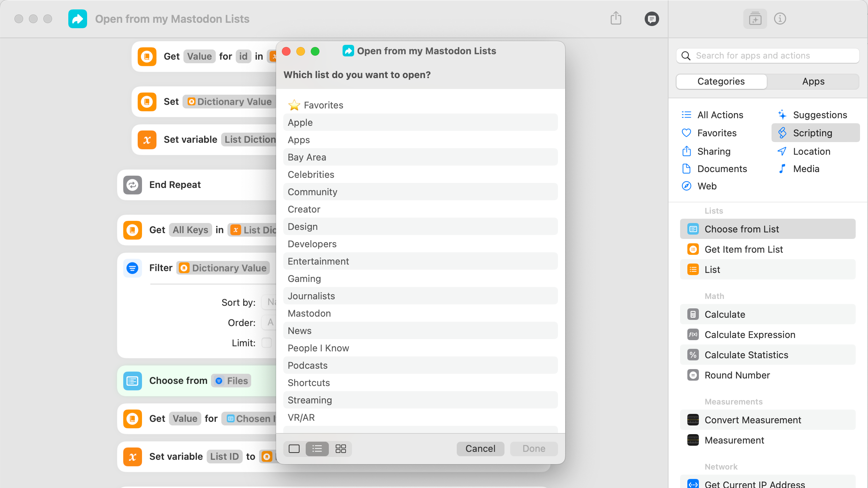Click the speech bubble icon in the toolbar
The height and width of the screenshot is (488, 868).
click(x=652, y=19)
